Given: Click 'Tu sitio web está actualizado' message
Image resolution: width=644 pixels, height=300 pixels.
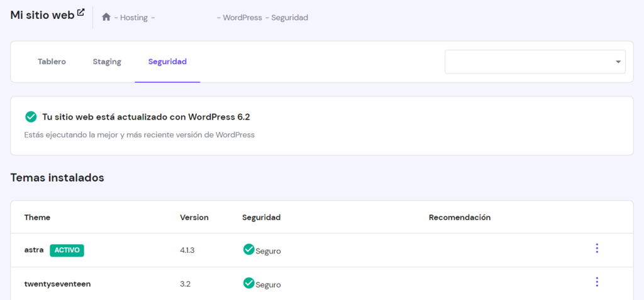Looking at the screenshot, I should pos(146,117).
